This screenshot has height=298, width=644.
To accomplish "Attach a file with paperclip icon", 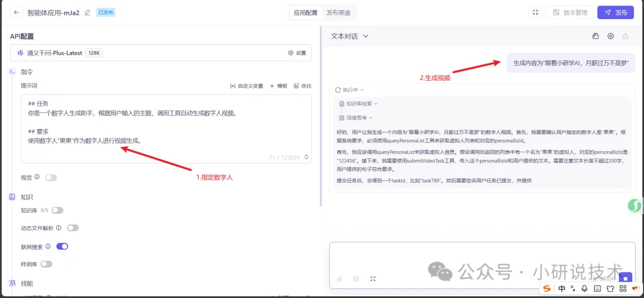I will (x=340, y=279).
